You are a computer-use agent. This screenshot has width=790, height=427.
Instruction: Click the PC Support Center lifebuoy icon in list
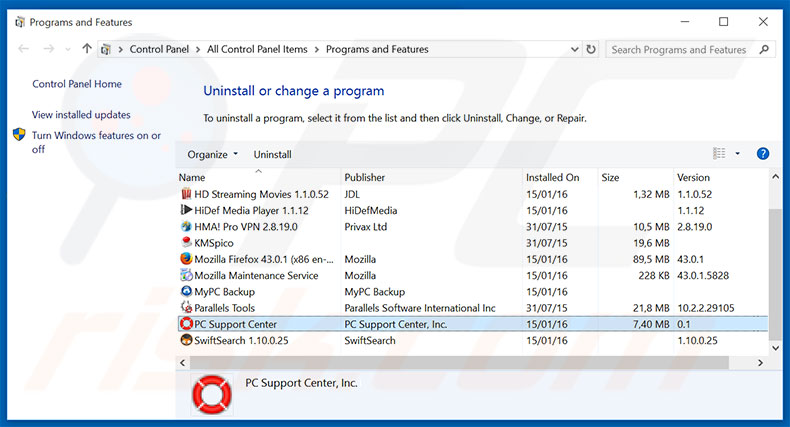186,324
